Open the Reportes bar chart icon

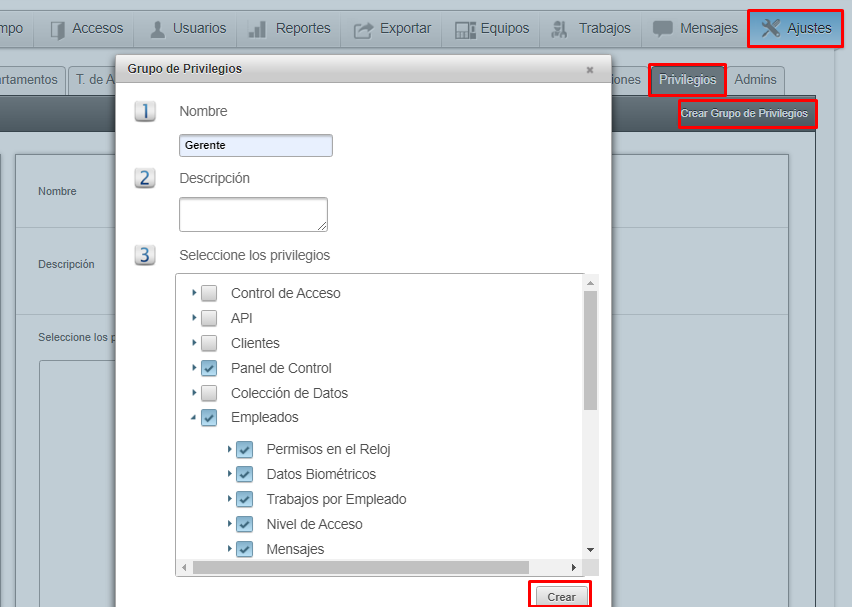(258, 29)
